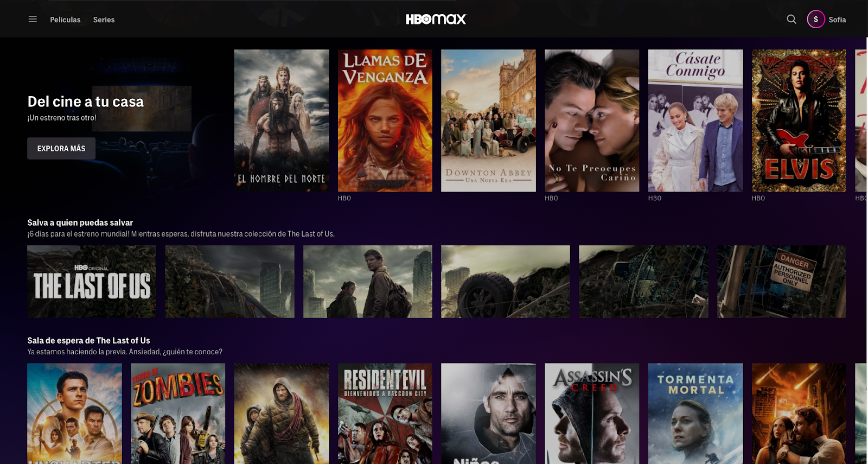Open the Tormenta Mortal poster

coord(695,414)
